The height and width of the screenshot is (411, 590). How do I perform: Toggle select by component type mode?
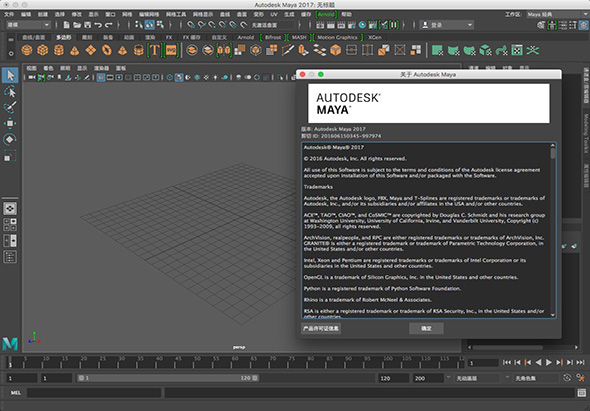(160, 25)
